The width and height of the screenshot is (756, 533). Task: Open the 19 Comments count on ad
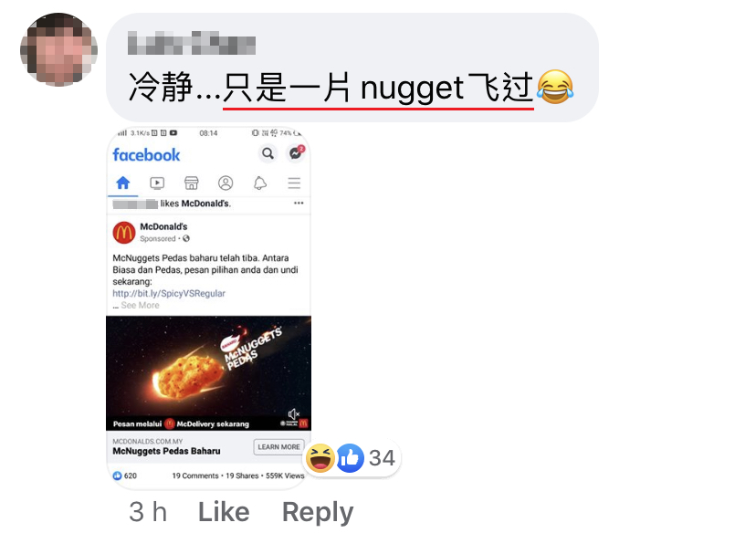(195, 476)
